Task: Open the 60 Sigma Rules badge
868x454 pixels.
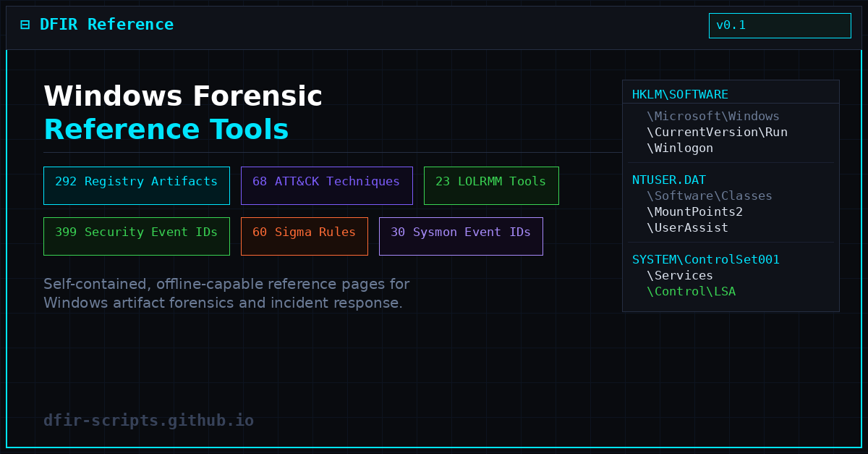Action: 305,236
